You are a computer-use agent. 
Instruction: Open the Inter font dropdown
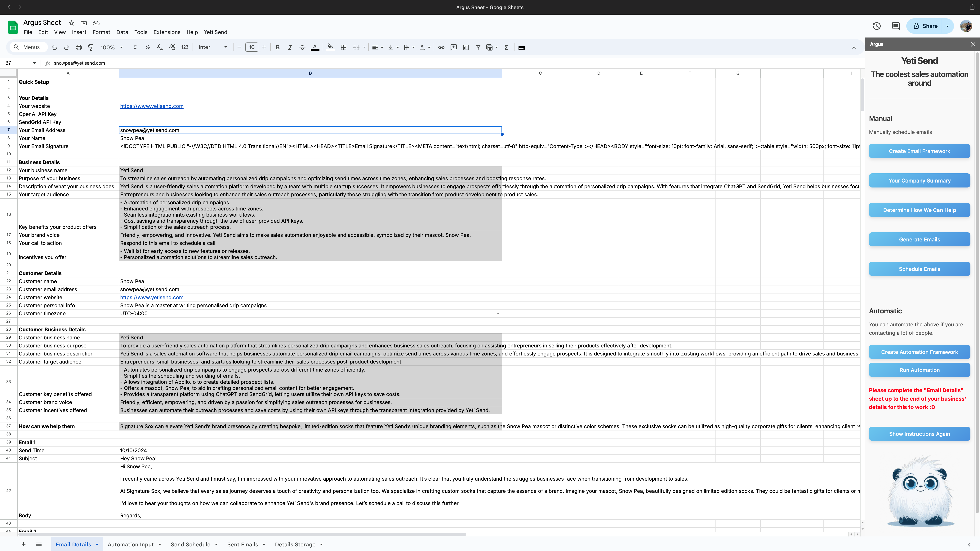pos(213,47)
